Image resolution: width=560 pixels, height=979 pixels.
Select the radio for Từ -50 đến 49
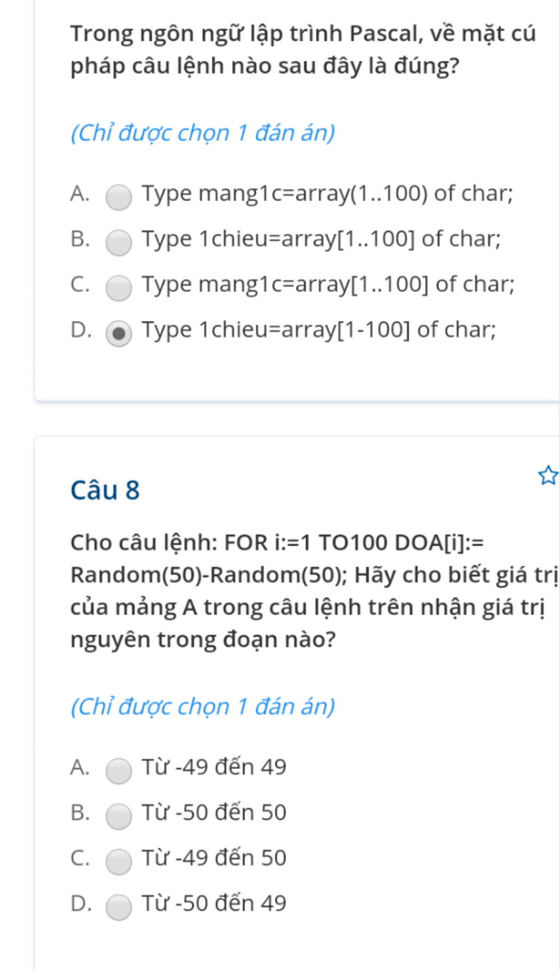[119, 907]
